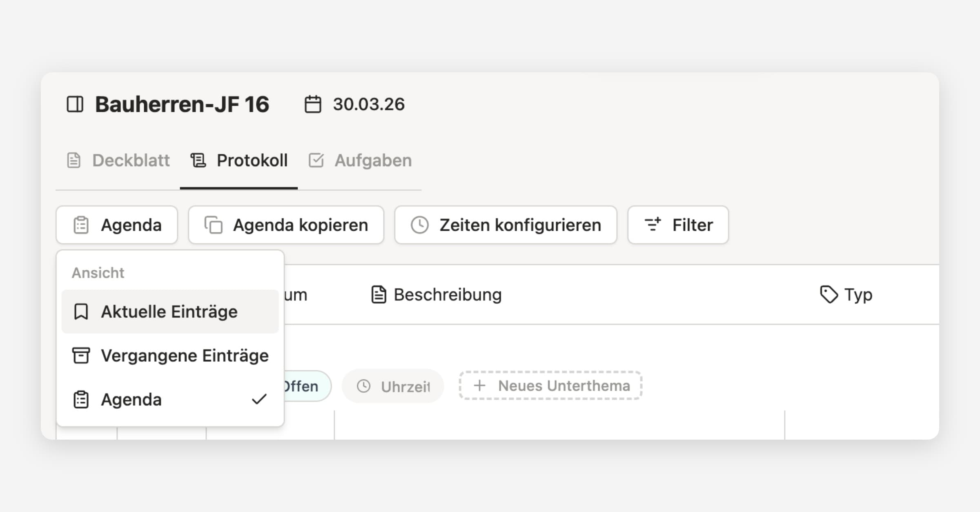Viewport: 980px width, 512px height.
Task: Choose Vergangene Einträge from the view menu
Action: pos(184,356)
